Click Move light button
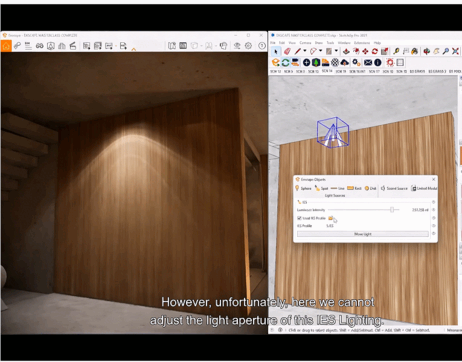 point(363,234)
